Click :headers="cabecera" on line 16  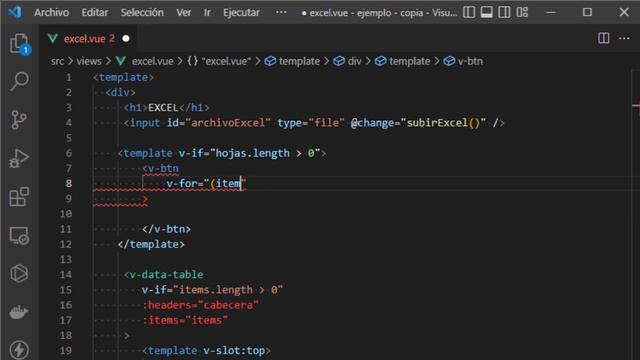point(200,305)
